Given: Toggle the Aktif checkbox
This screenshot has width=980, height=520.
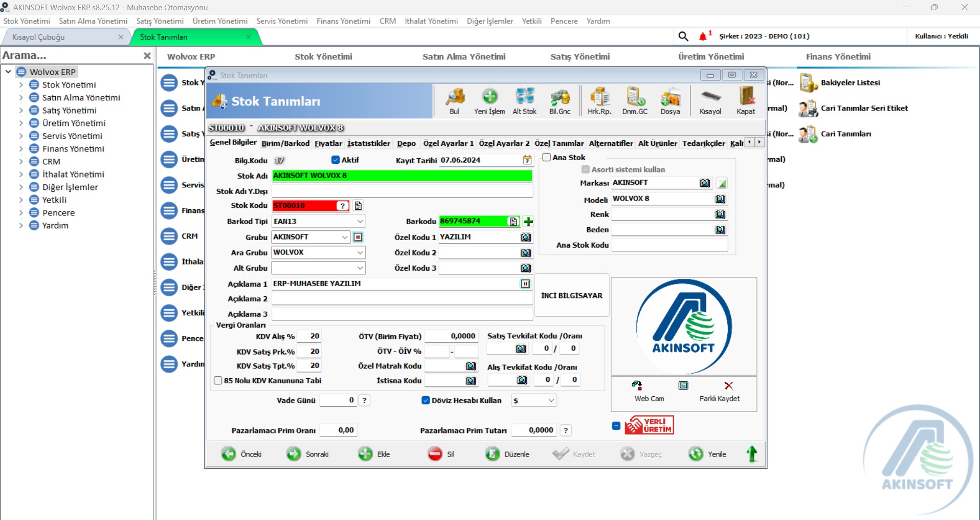Looking at the screenshot, I should point(336,160).
